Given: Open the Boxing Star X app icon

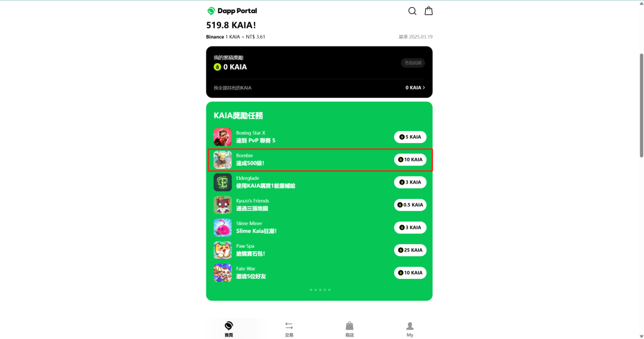Looking at the screenshot, I should coord(222,137).
